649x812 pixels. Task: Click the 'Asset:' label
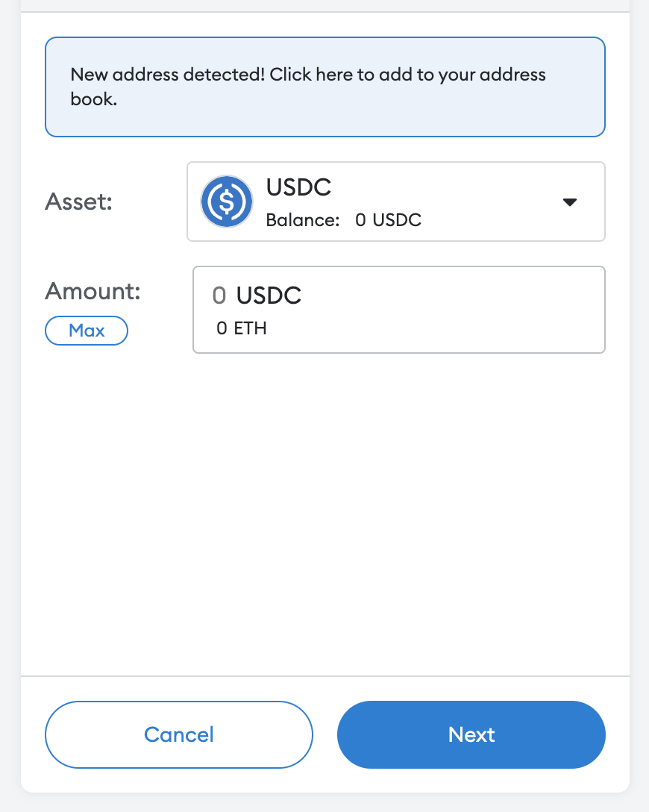(x=78, y=202)
